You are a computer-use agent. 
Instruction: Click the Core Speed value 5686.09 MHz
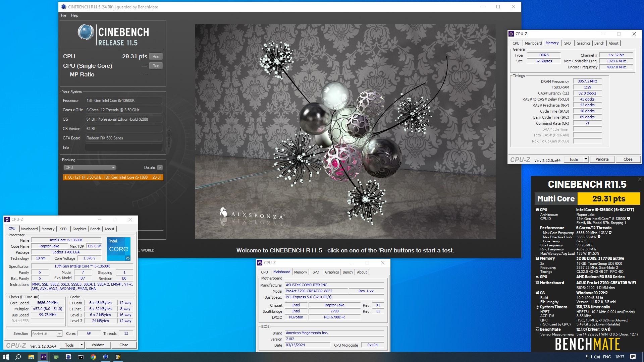[48, 303]
